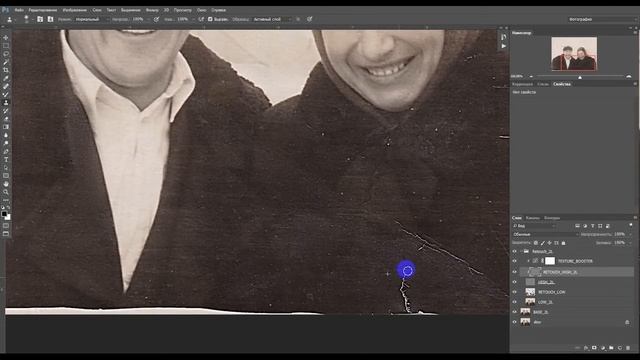Screen dimensions: 640x360
Task: Hide the TEXTURE_BOOSTER layer
Action: point(515,261)
